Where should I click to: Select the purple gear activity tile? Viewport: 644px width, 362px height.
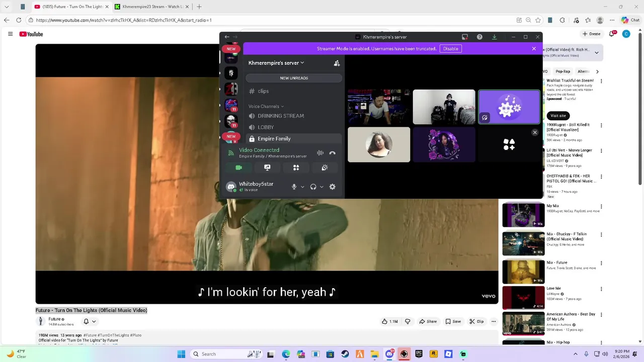(x=509, y=107)
